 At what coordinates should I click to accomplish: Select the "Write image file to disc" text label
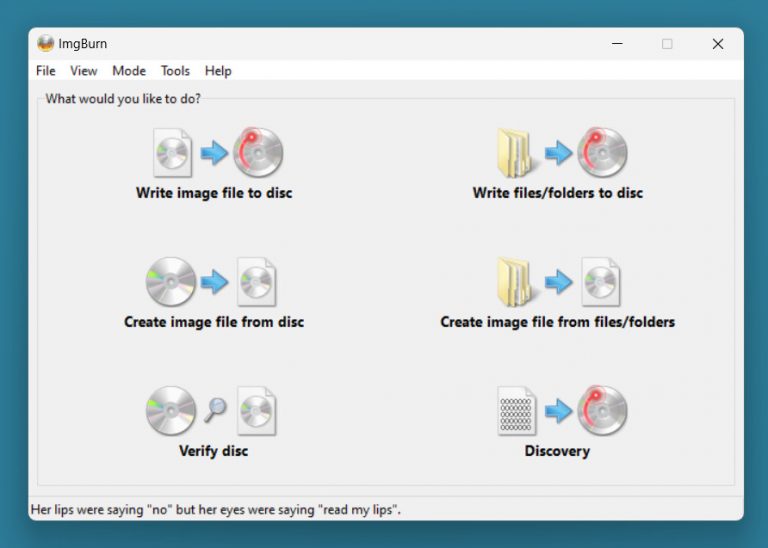pyautogui.click(x=214, y=193)
